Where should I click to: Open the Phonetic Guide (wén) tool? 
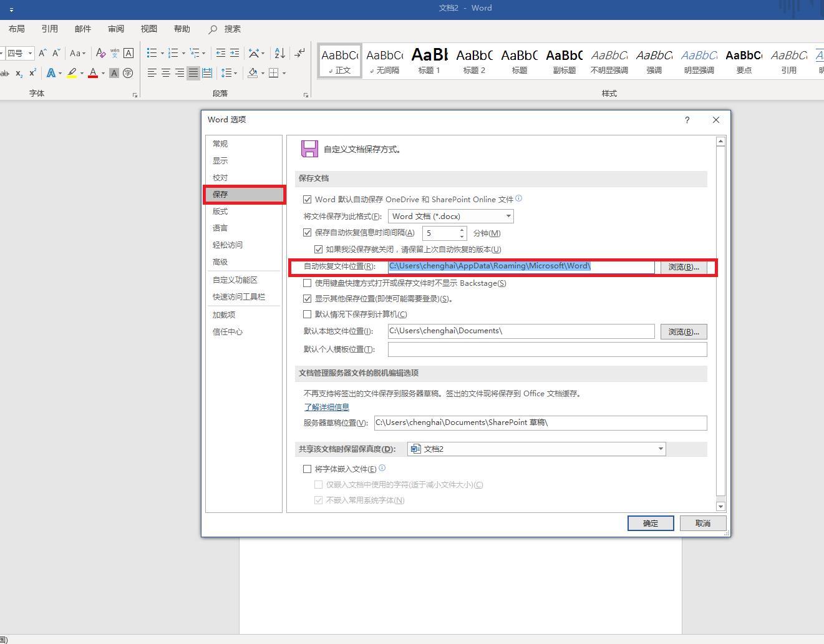[115, 53]
